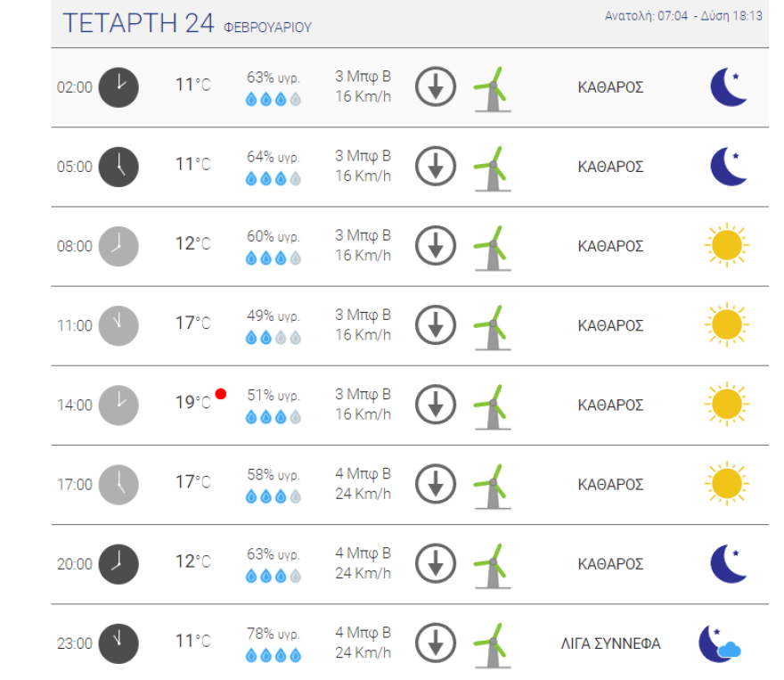
Task: Click the red max temperature dot
Action: pos(220,394)
